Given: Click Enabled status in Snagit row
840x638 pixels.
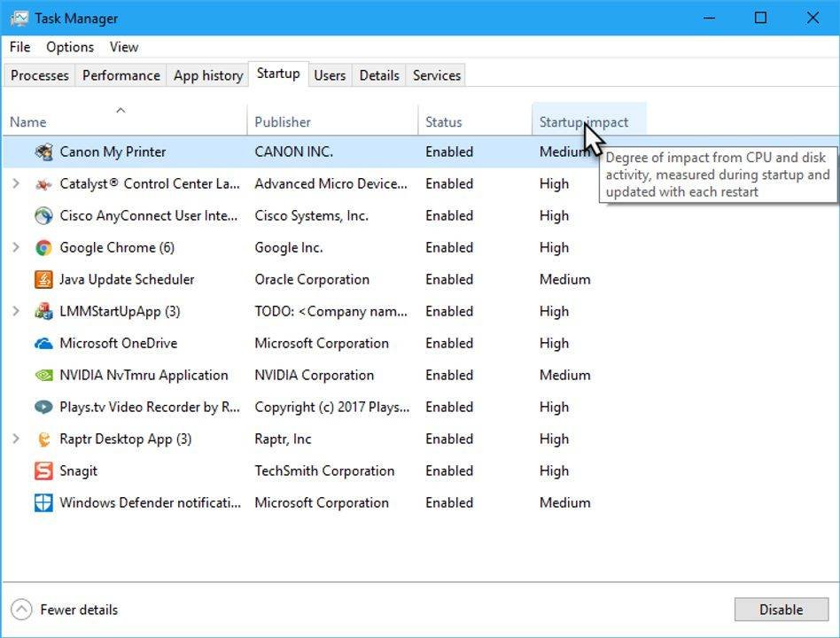Looking at the screenshot, I should click(449, 471).
